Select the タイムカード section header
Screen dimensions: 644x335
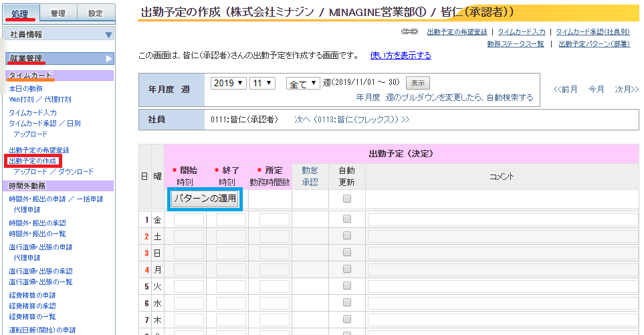pos(60,76)
